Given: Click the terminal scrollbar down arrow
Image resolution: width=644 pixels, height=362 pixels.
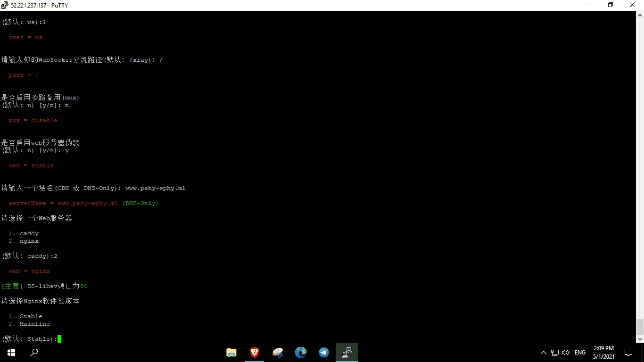Looking at the screenshot, I should pyautogui.click(x=640, y=339).
